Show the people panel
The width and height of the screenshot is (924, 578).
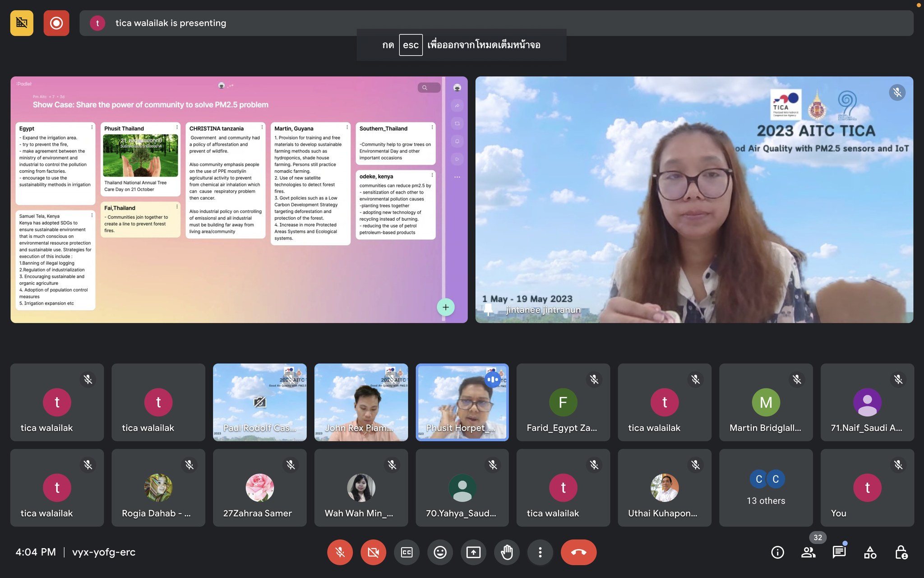pyautogui.click(x=808, y=552)
